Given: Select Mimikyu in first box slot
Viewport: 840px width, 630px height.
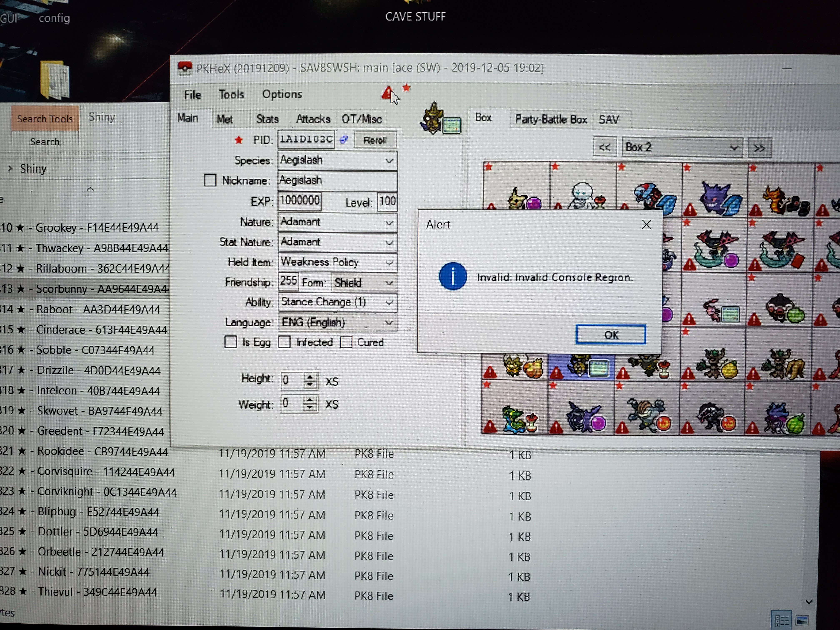Looking at the screenshot, I should click(x=516, y=186).
